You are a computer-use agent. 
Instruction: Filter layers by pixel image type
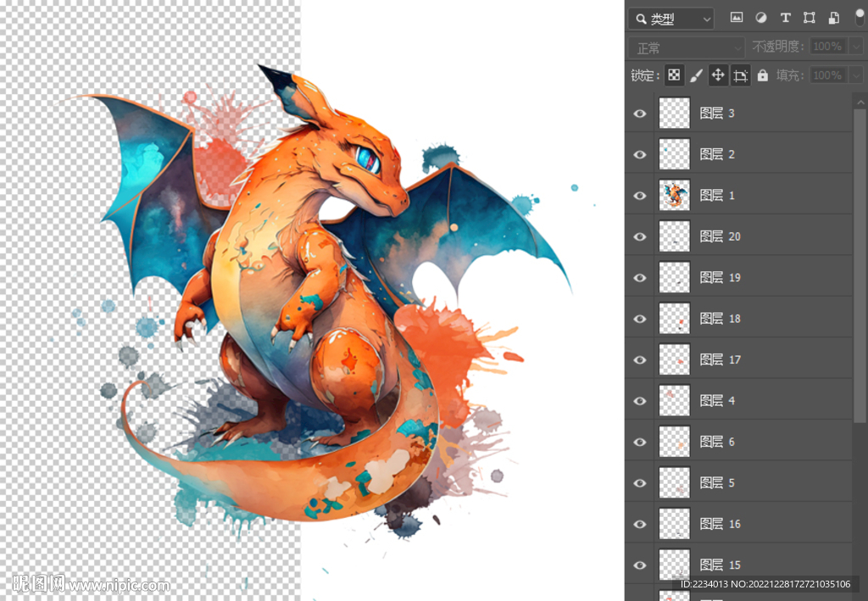[736, 18]
